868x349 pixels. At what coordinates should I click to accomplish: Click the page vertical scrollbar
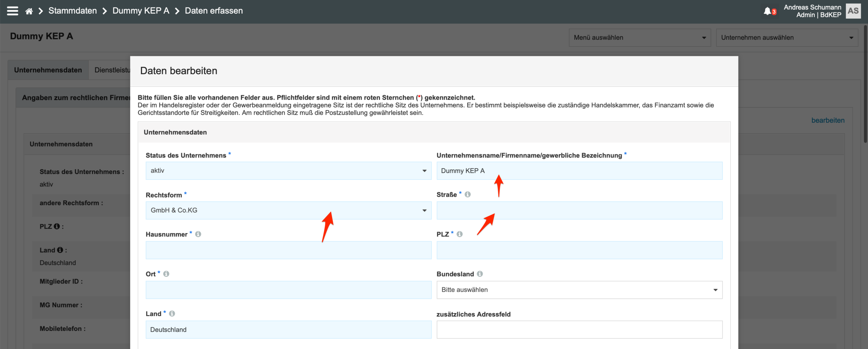865,85
